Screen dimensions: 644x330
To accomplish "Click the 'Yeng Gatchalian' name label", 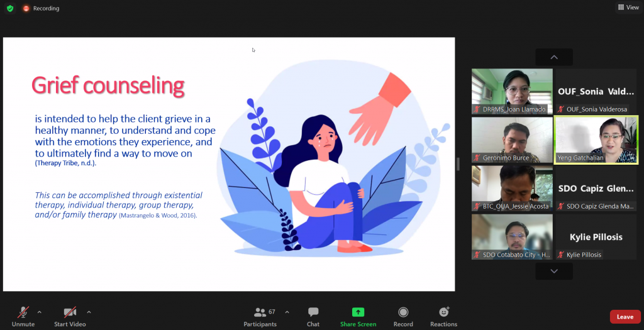I will tap(580, 158).
